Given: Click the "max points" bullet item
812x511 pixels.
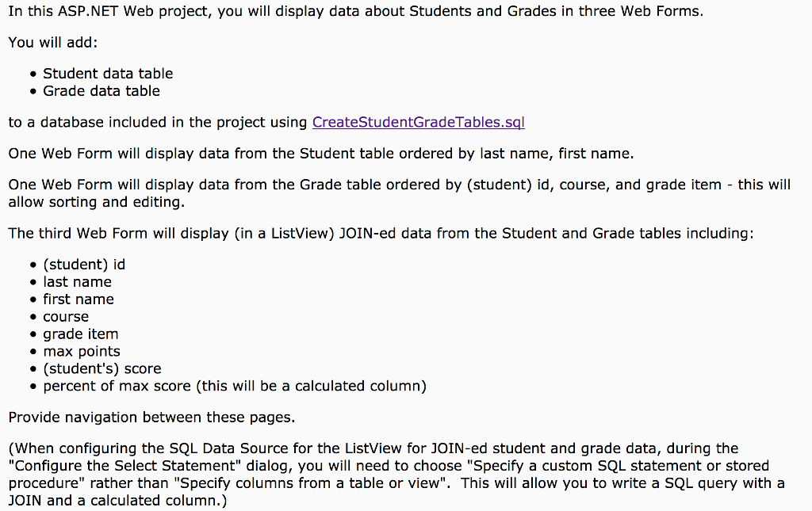Looking at the screenshot, I should click(x=82, y=352).
